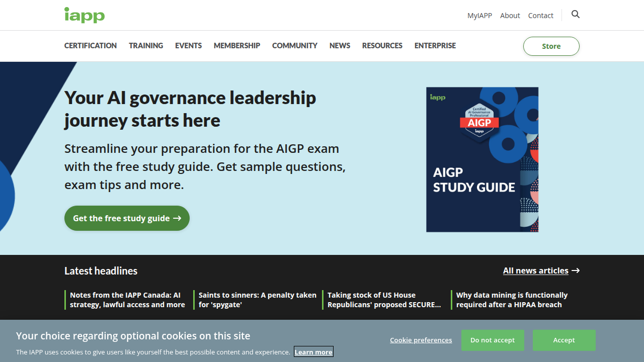Open the News menu
Screen dimensions: 644x362
(x=340, y=46)
